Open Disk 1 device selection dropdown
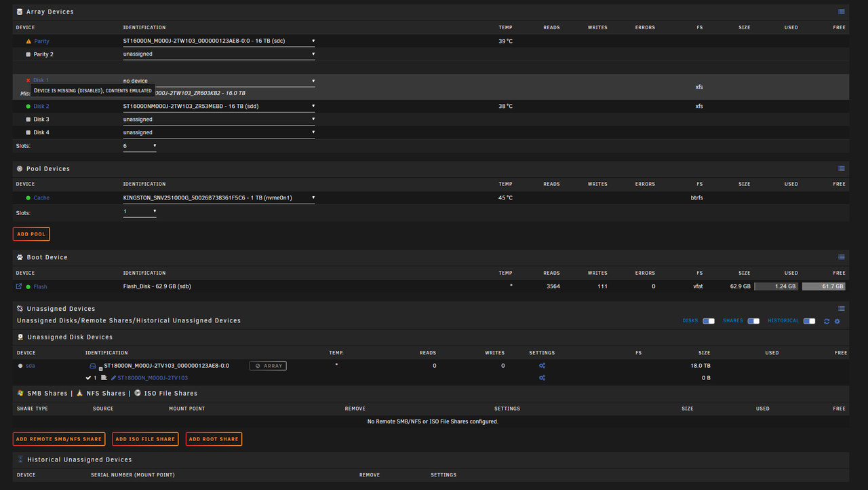 click(219, 81)
